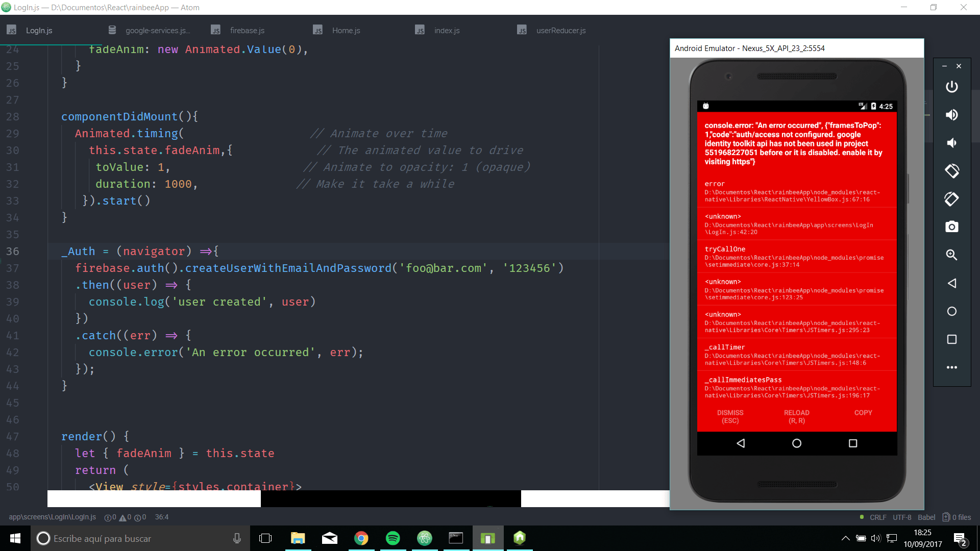Image resolution: width=980 pixels, height=551 pixels.
Task: Open emulator extended controls (three dots)
Action: tap(951, 367)
